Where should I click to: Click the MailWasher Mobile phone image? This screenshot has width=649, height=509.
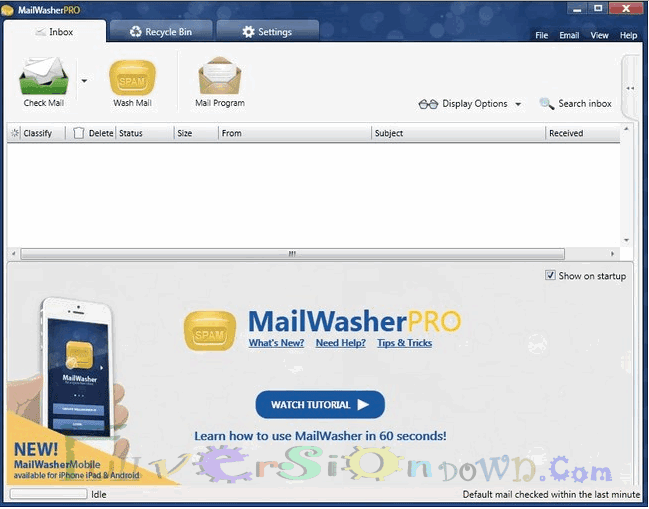tap(77, 367)
